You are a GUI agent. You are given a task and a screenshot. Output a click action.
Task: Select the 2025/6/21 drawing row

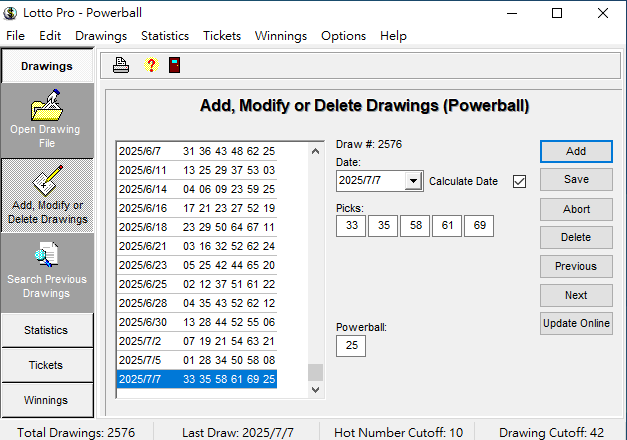tap(197, 246)
